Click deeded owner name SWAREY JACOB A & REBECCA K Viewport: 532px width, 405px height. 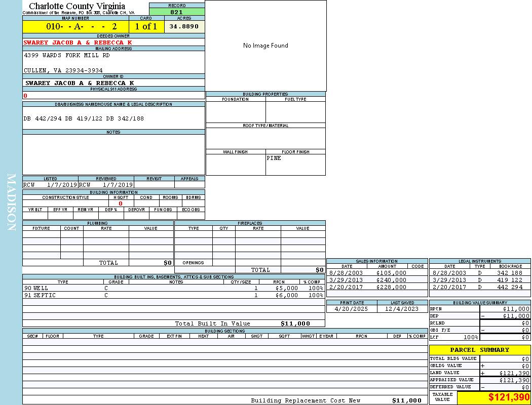(x=78, y=43)
